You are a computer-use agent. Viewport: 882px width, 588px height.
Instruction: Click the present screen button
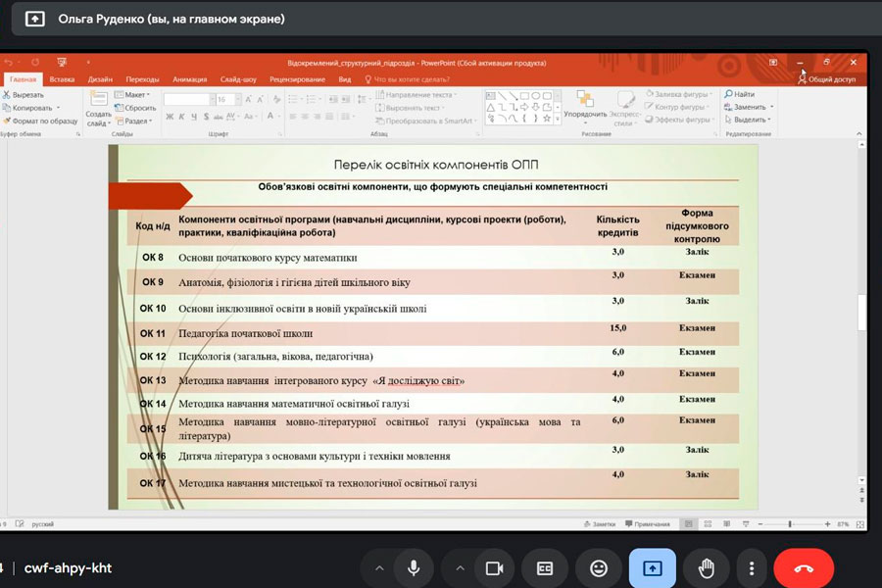[652, 568]
